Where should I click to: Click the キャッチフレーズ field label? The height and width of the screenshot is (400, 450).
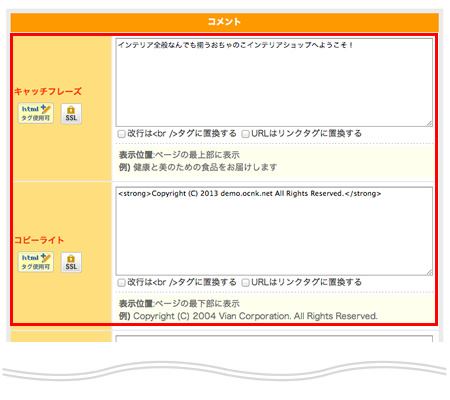coord(48,91)
